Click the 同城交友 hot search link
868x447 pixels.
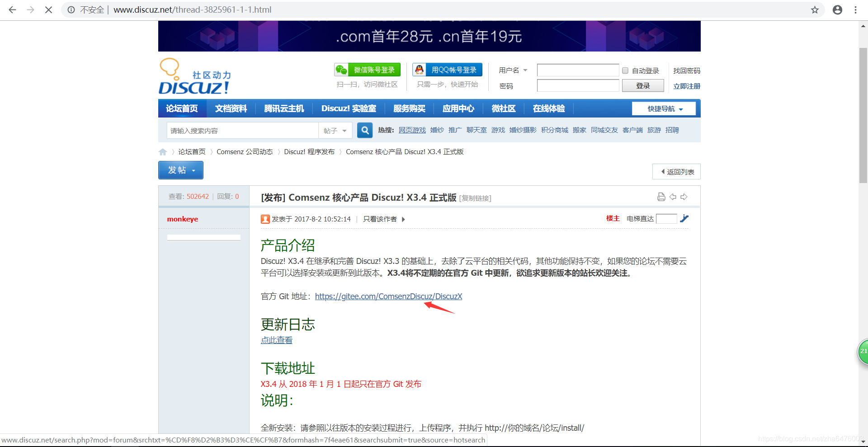pyautogui.click(x=604, y=130)
